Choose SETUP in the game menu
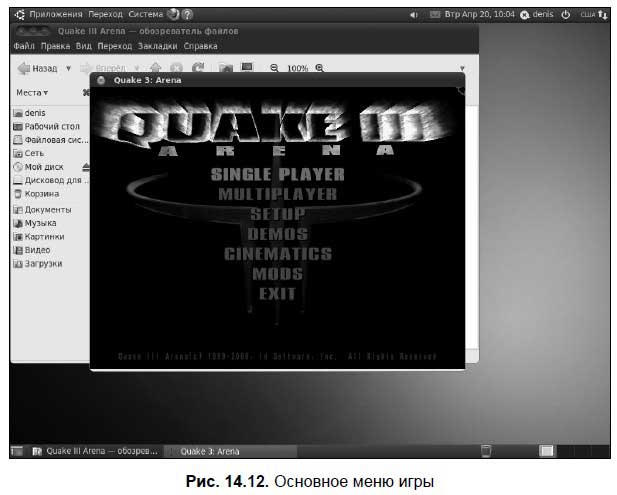Image resolution: width=617 pixels, height=495 pixels. pyautogui.click(x=277, y=214)
